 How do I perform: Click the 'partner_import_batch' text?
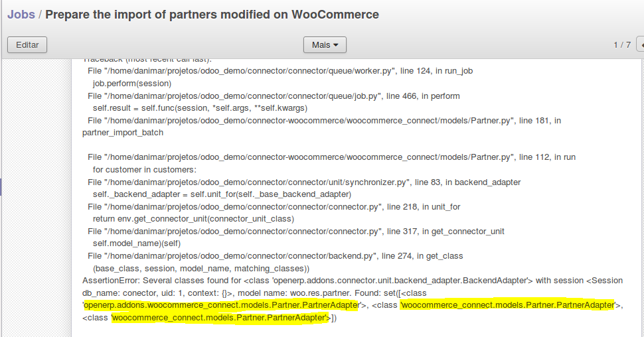(x=123, y=133)
